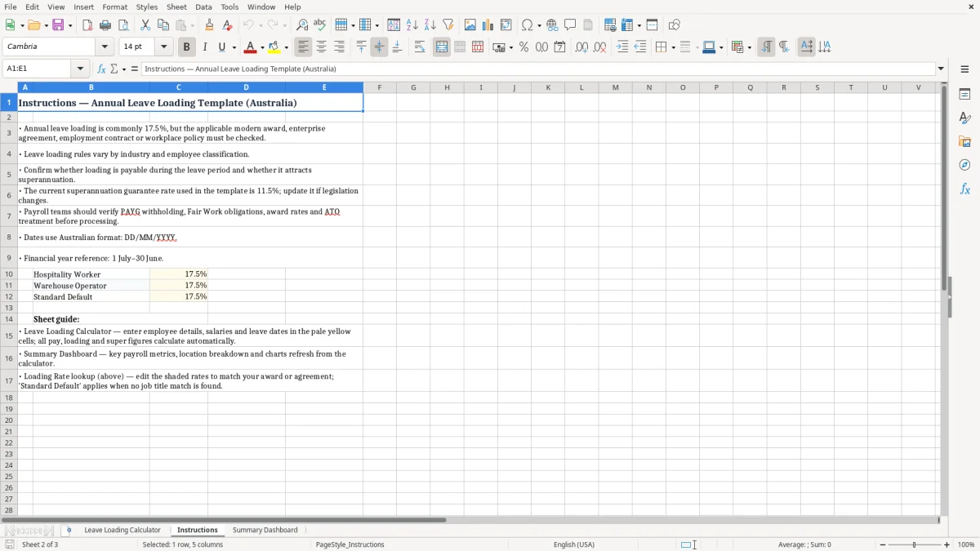
Task: Click the Insert Comment icon
Action: [570, 25]
